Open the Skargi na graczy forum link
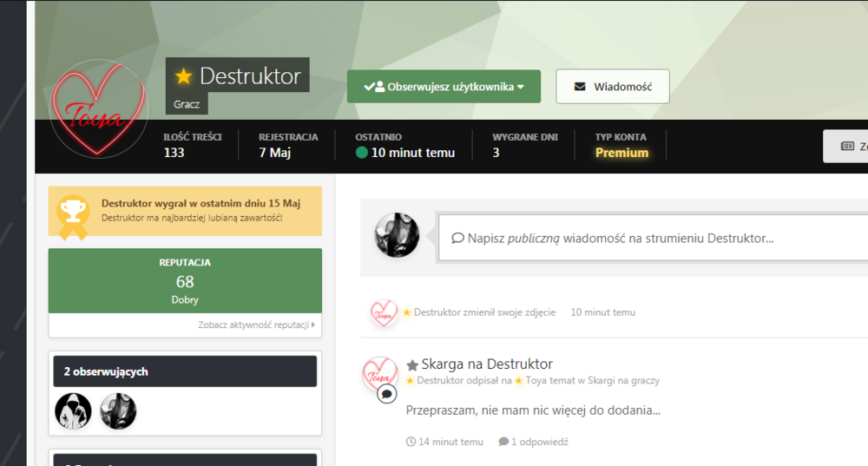This screenshot has width=868, height=466. pyautogui.click(x=623, y=380)
